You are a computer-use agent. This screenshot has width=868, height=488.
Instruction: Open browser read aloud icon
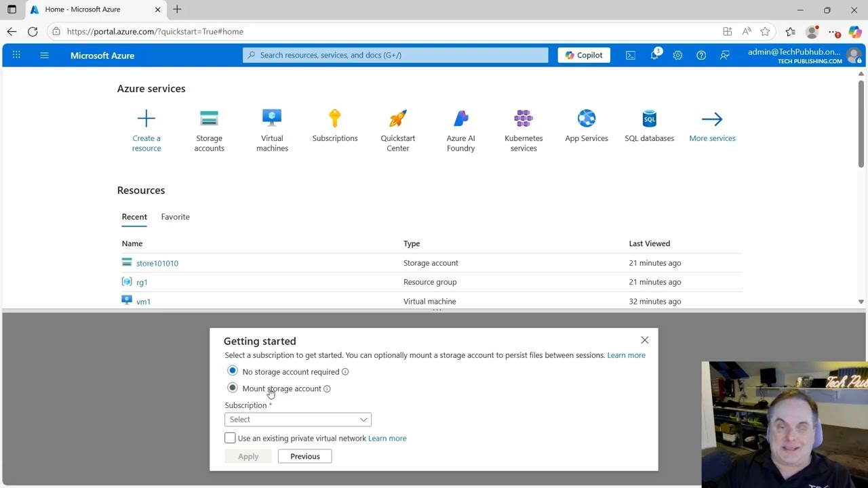pos(747,31)
